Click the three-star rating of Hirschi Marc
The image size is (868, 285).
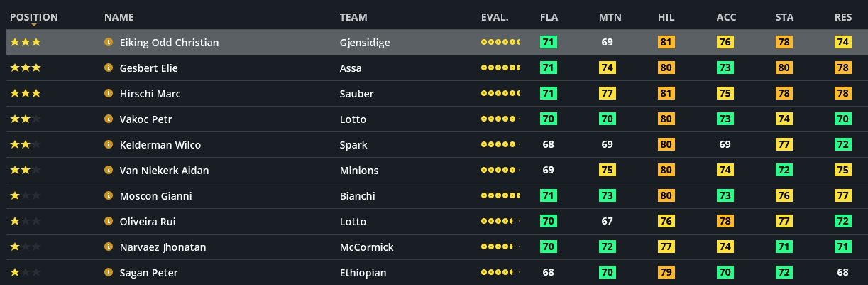coord(26,94)
